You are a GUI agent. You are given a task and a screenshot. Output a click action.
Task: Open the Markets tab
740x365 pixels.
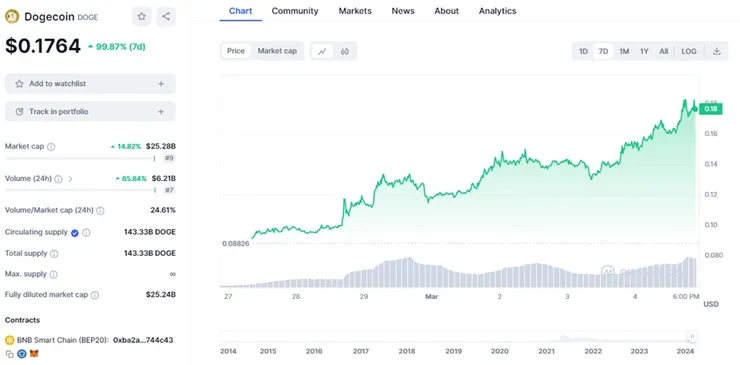tap(355, 11)
